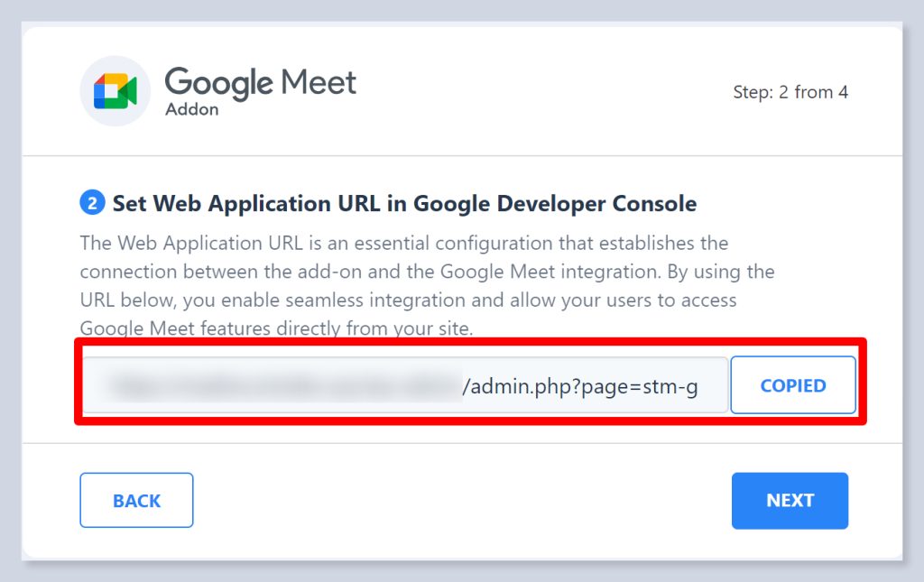Click 'Google Developer Console' in the heading

554,203
